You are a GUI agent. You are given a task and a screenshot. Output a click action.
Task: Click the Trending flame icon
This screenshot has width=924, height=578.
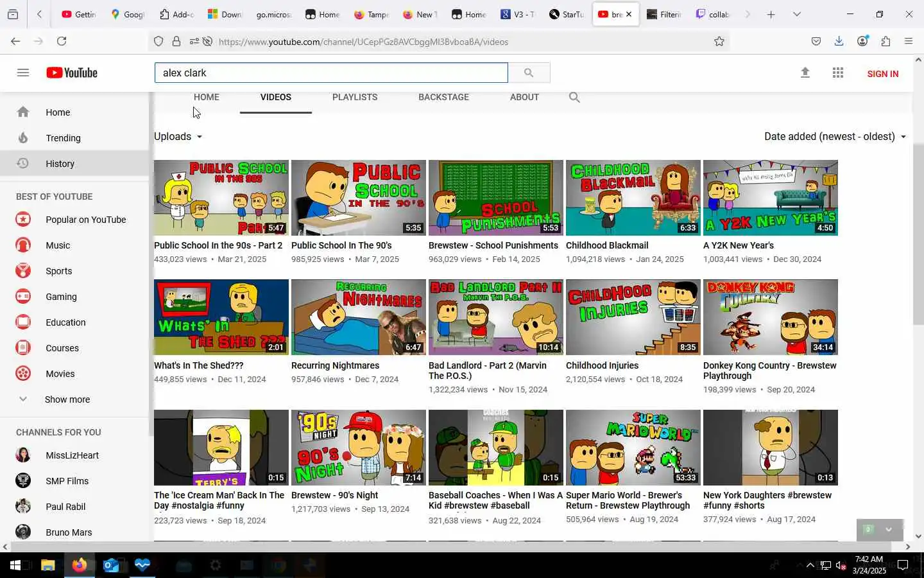(23, 137)
